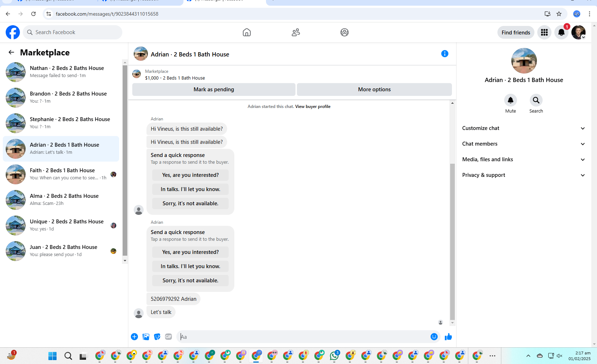
Task: Open the notifications bell
Action: 561,32
